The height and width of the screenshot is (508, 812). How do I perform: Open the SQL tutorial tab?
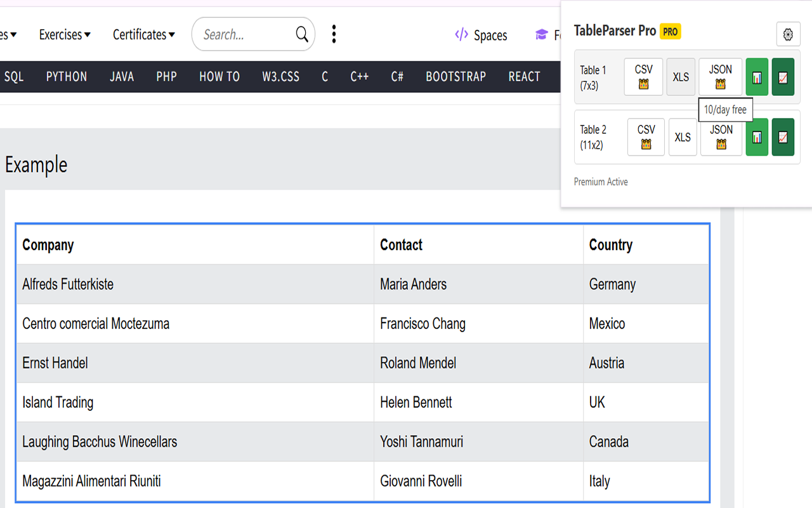[14, 76]
